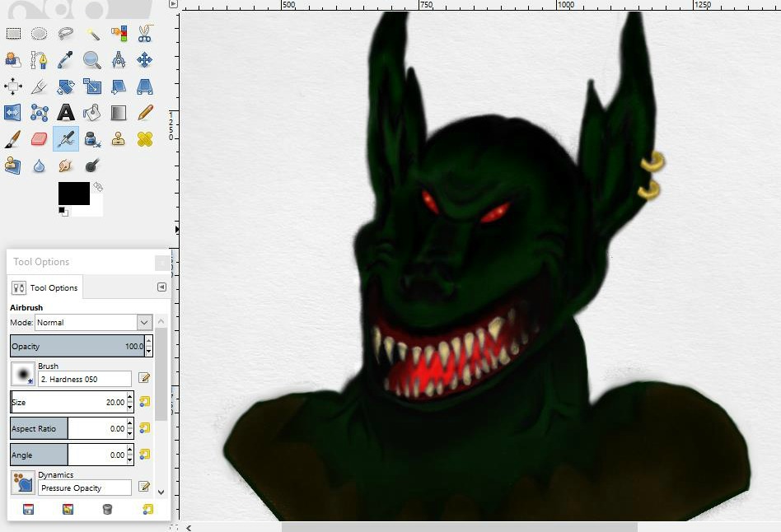Open the brush picker preview thumbnail
The width and height of the screenshot is (781, 532).
[23, 375]
